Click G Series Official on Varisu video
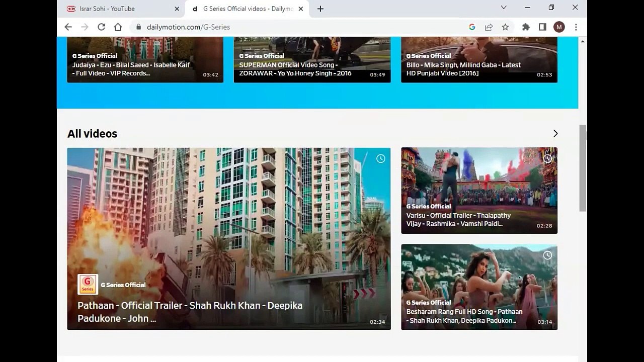The image size is (644, 362). pos(429,206)
